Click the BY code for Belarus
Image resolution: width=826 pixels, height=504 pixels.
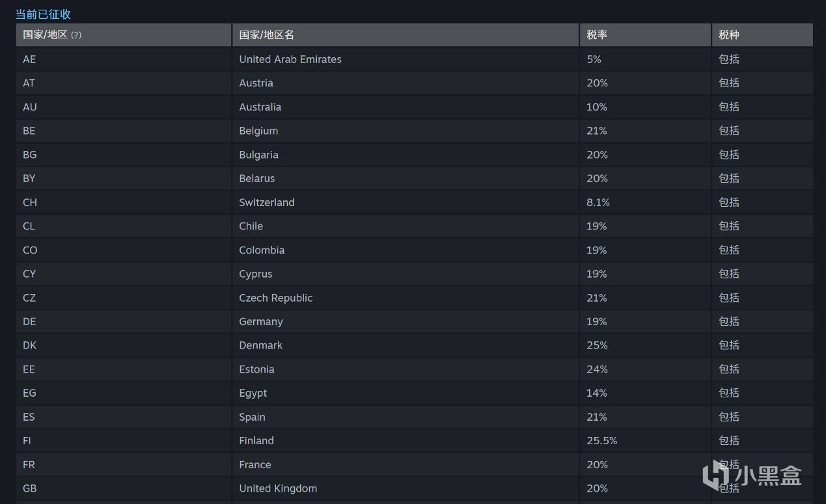point(29,178)
